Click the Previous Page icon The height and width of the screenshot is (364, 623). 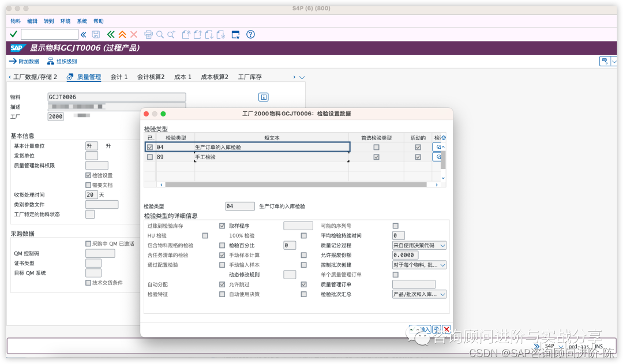(197, 35)
